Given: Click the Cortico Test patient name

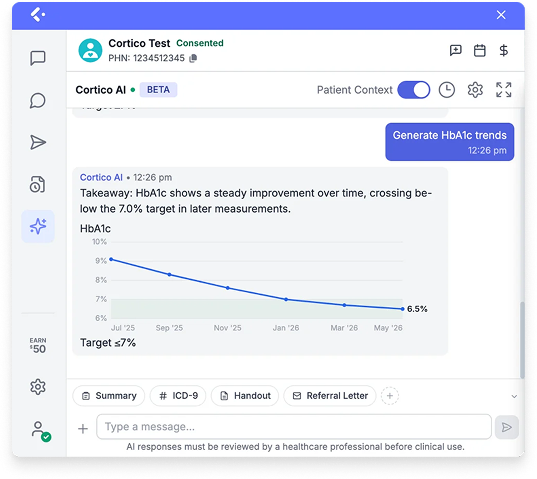Looking at the screenshot, I should (139, 43).
